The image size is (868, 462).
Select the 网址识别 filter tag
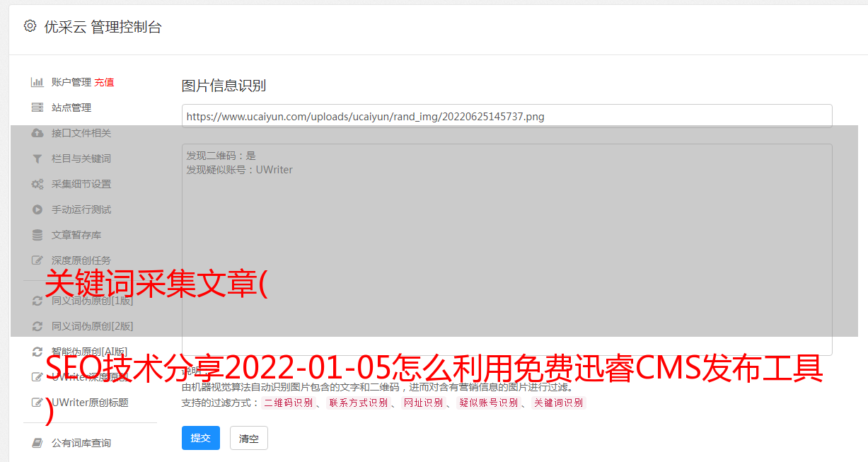[423, 403]
